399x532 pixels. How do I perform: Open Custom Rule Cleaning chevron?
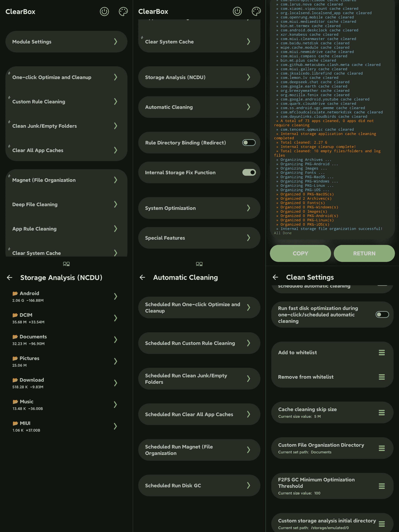[x=115, y=101]
